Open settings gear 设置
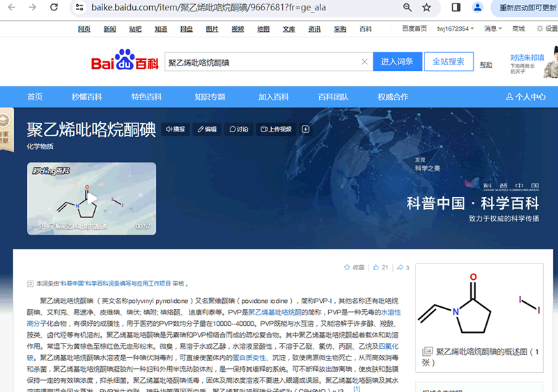The height and width of the screenshot is (392, 558). click(548, 29)
